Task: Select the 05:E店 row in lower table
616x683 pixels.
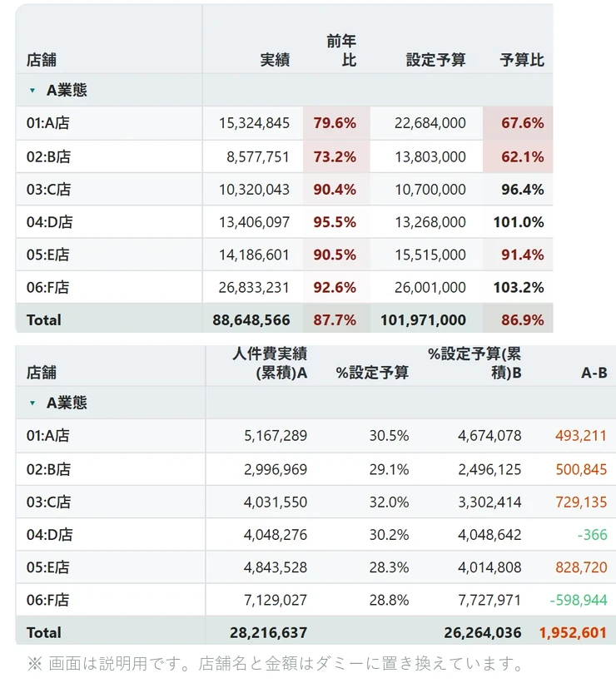Action: [x=315, y=567]
